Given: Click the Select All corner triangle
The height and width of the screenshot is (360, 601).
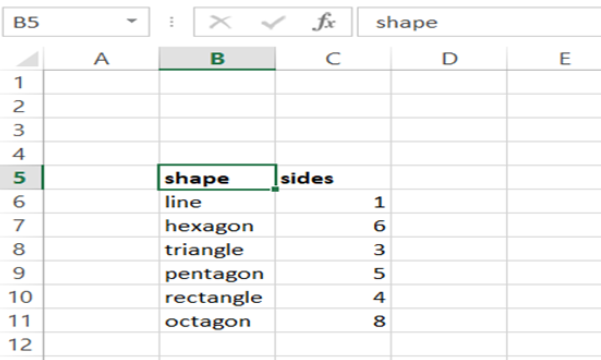Looking at the screenshot, I should [x=27, y=59].
